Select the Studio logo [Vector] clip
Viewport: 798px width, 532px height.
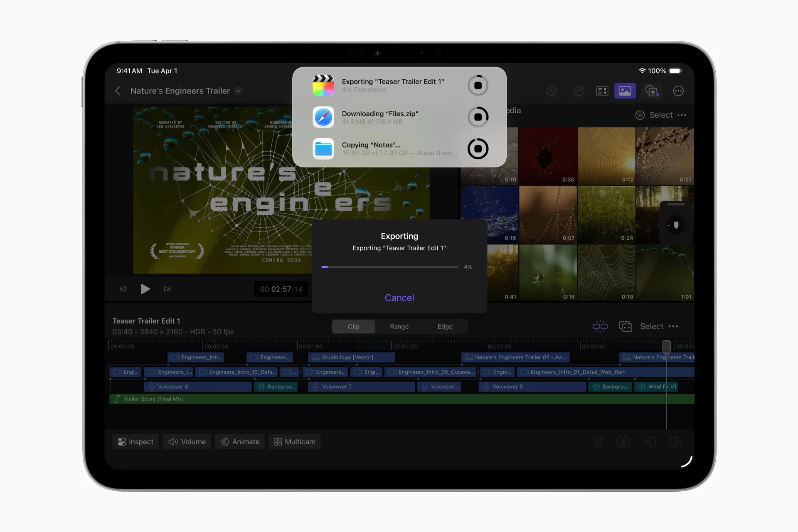point(351,357)
